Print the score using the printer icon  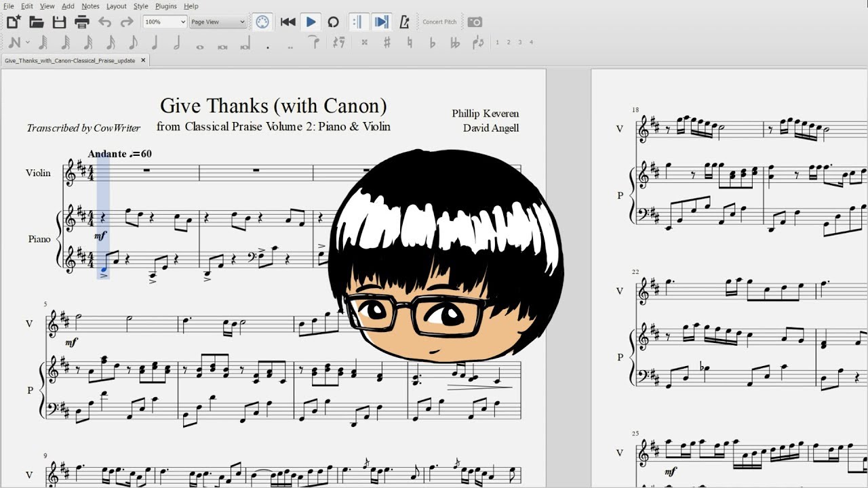point(82,22)
